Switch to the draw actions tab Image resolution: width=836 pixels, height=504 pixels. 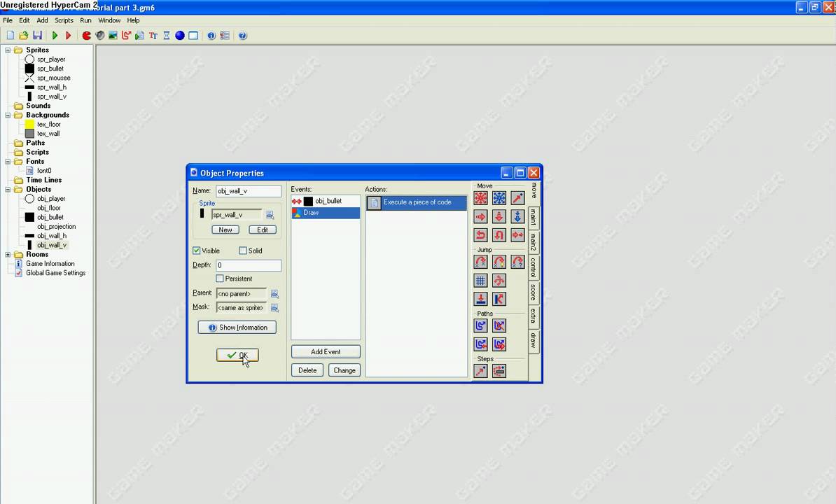click(x=534, y=340)
